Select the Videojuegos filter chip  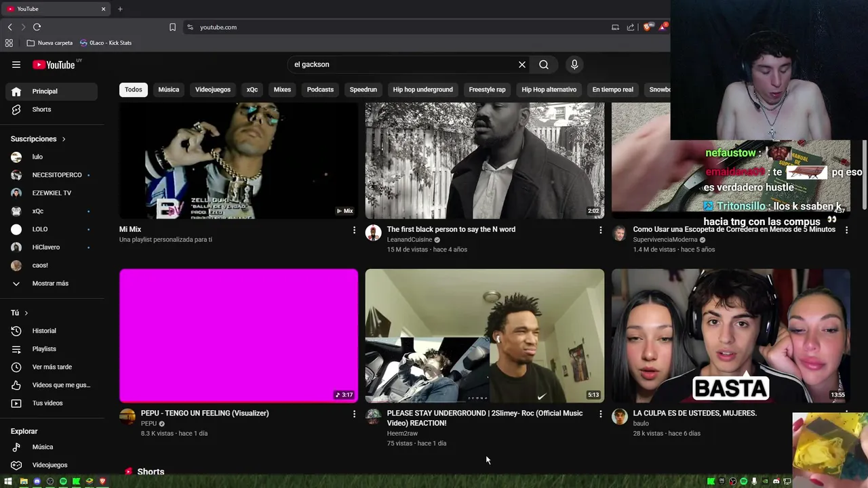213,89
